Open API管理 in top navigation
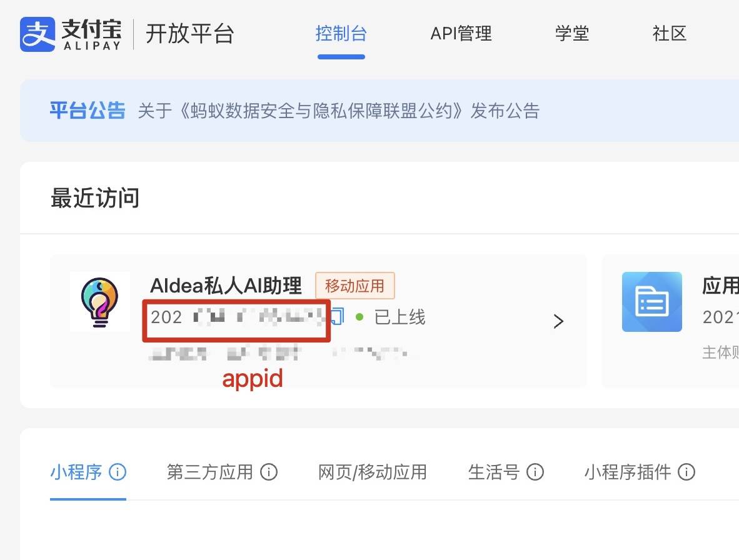 pos(461,34)
